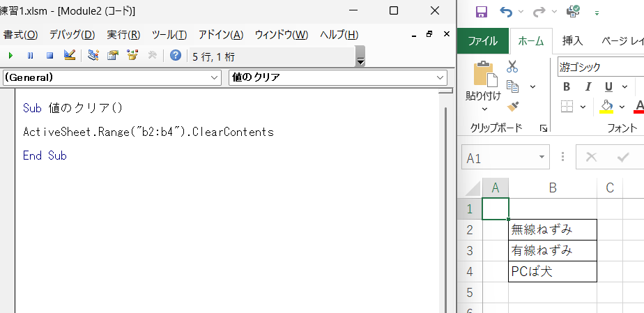
Task: Click the Cut scissors icon
Action: (x=512, y=66)
